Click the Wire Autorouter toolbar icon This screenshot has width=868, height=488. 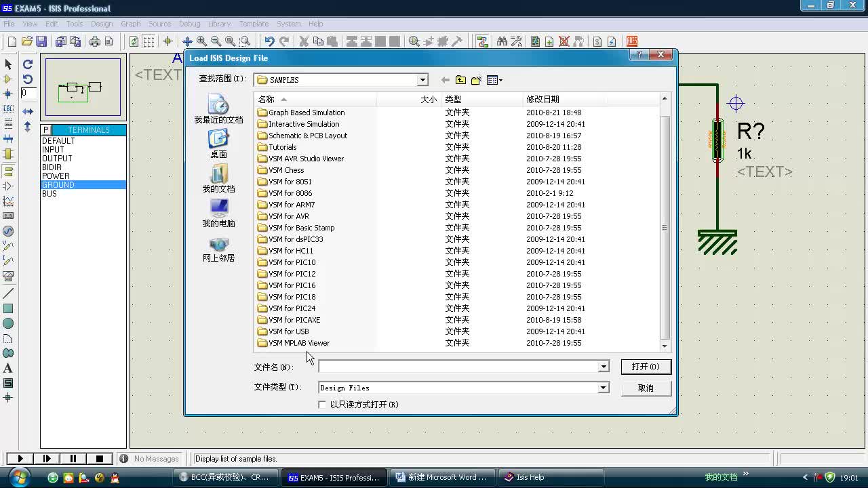tap(482, 41)
